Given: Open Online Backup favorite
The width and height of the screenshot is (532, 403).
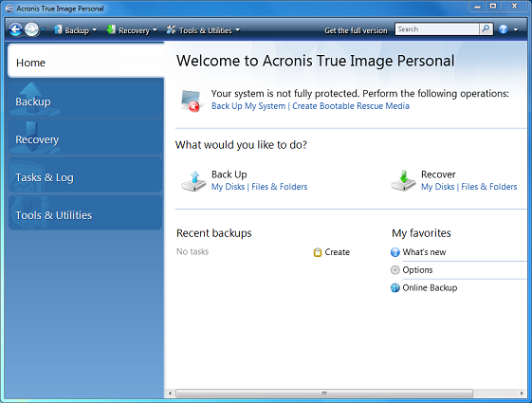Looking at the screenshot, I should pos(430,287).
